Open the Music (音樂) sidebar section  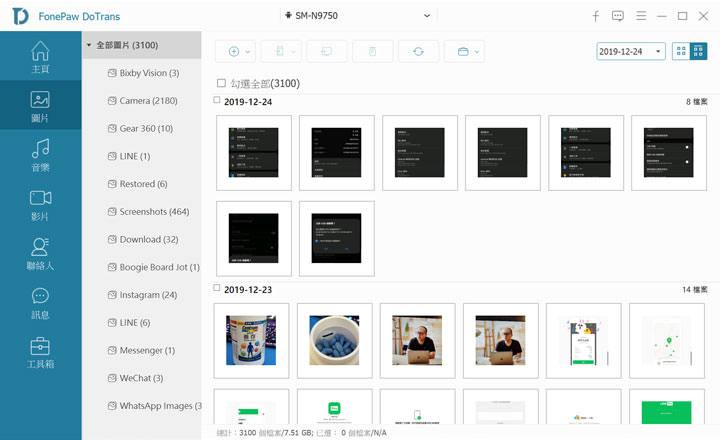tap(40, 155)
